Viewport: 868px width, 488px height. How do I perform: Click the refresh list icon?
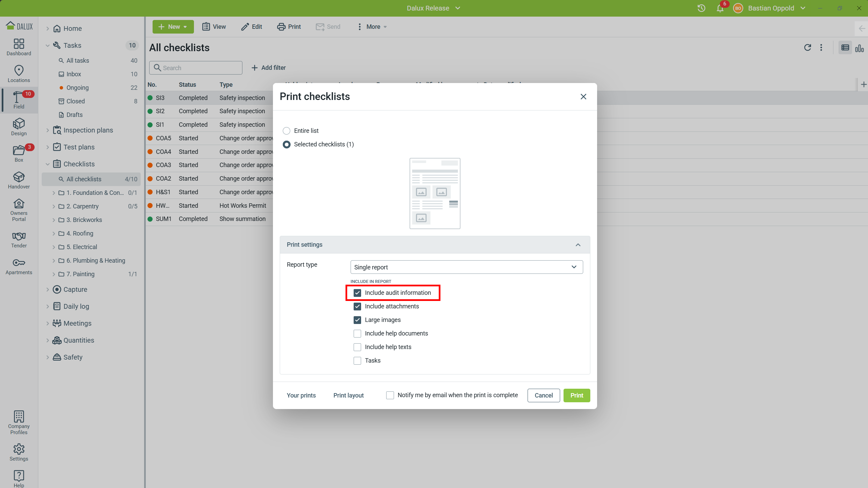808,47
